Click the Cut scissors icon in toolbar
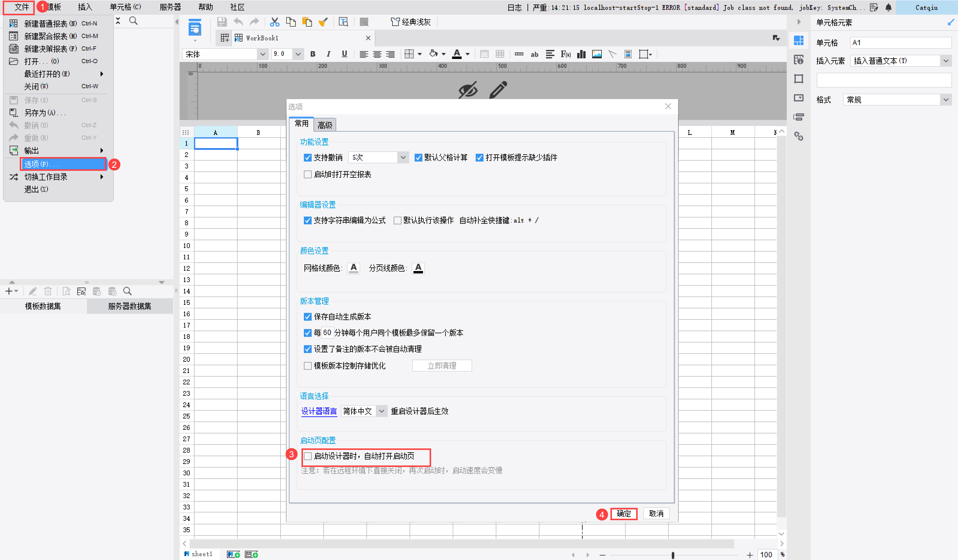958x560 pixels. (x=275, y=22)
